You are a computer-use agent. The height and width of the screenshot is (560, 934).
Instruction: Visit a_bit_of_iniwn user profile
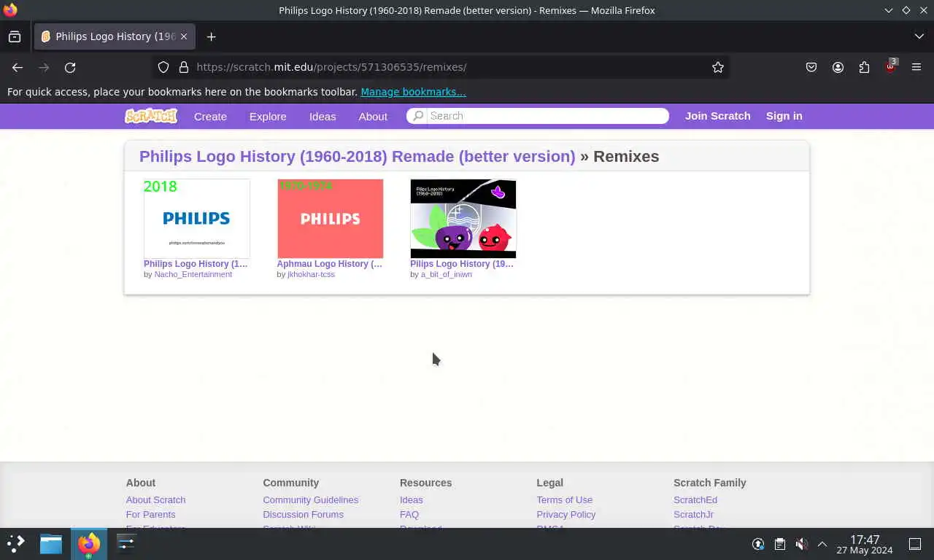pyautogui.click(x=446, y=274)
